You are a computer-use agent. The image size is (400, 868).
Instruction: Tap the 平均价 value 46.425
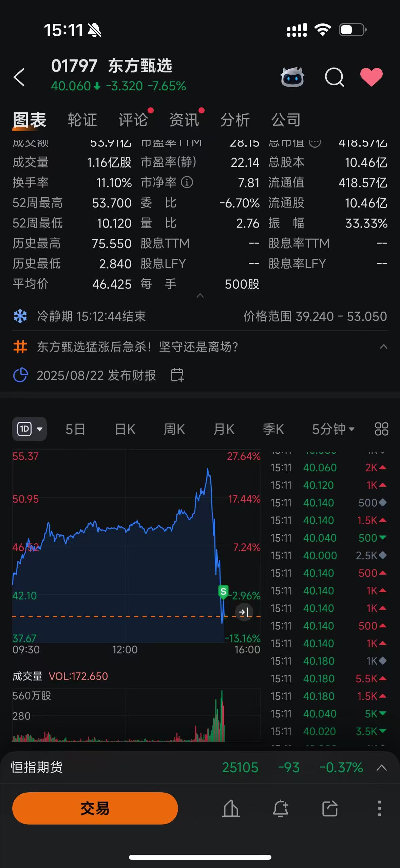[112, 284]
